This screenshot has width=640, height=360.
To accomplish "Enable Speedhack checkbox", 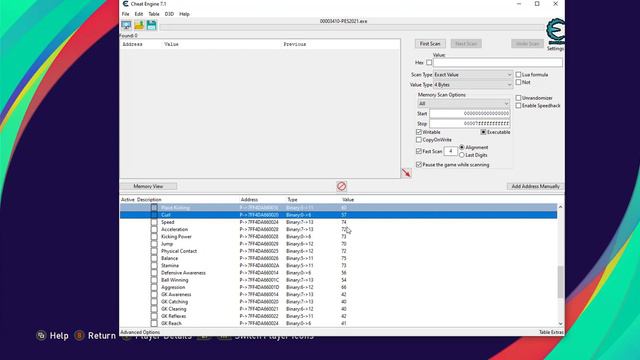I will tap(518, 106).
